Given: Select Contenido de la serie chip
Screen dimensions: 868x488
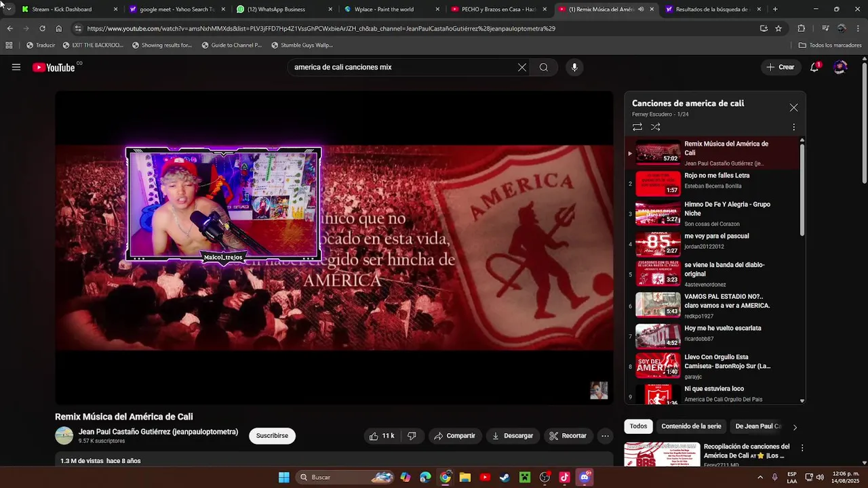Looking at the screenshot, I should tap(691, 426).
